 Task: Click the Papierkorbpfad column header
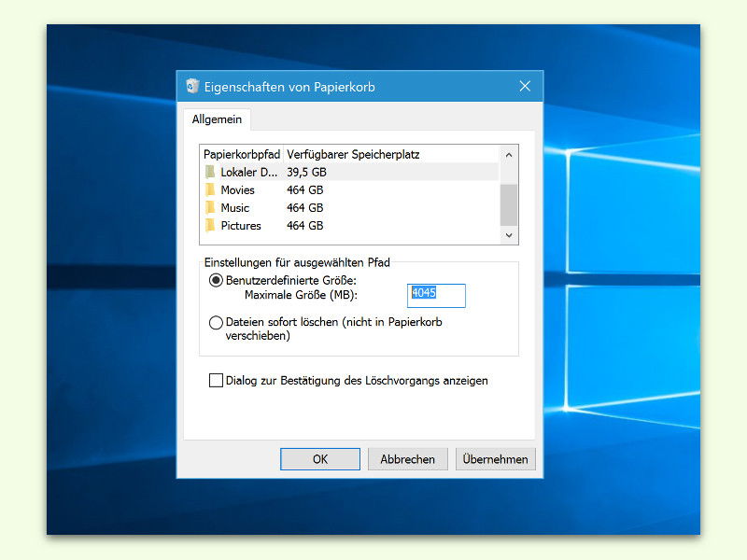coord(242,154)
